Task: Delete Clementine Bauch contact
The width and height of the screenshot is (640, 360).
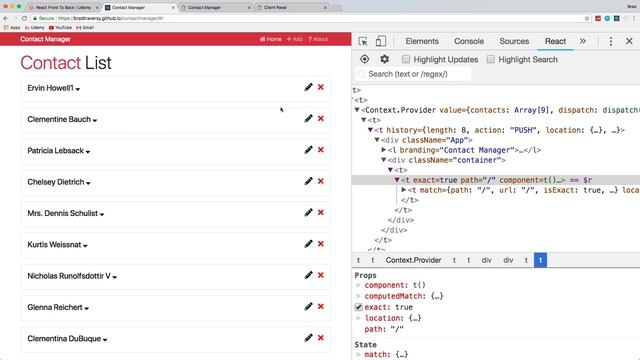Action: click(321, 118)
